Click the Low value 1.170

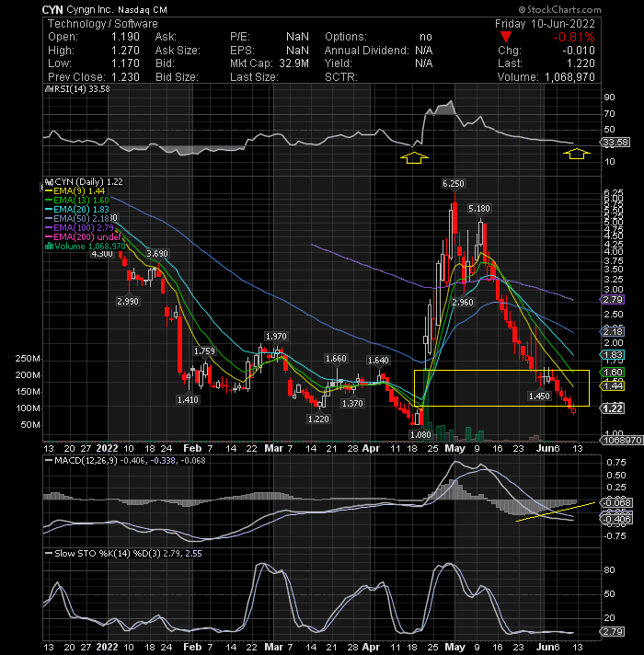(x=125, y=63)
